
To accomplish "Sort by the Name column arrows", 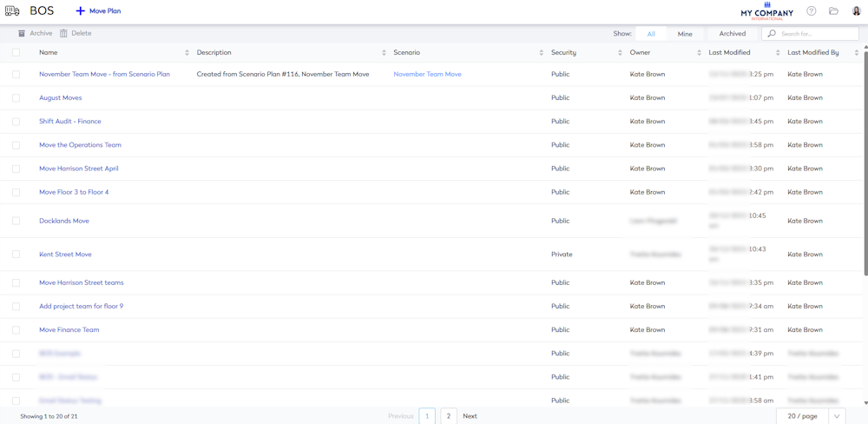I will [x=187, y=53].
